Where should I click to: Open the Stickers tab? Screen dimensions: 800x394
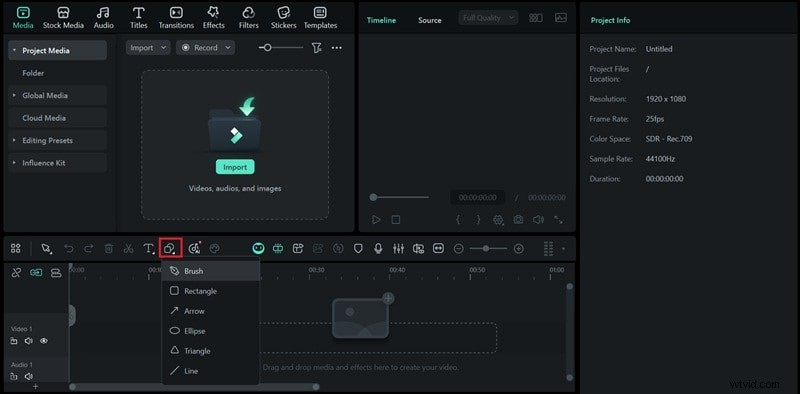pyautogui.click(x=284, y=17)
